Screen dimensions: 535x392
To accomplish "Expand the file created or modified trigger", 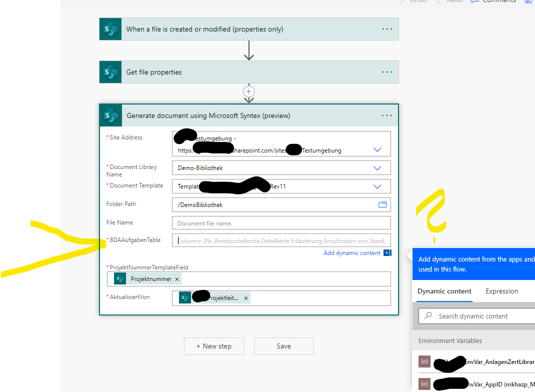I will 248,29.
